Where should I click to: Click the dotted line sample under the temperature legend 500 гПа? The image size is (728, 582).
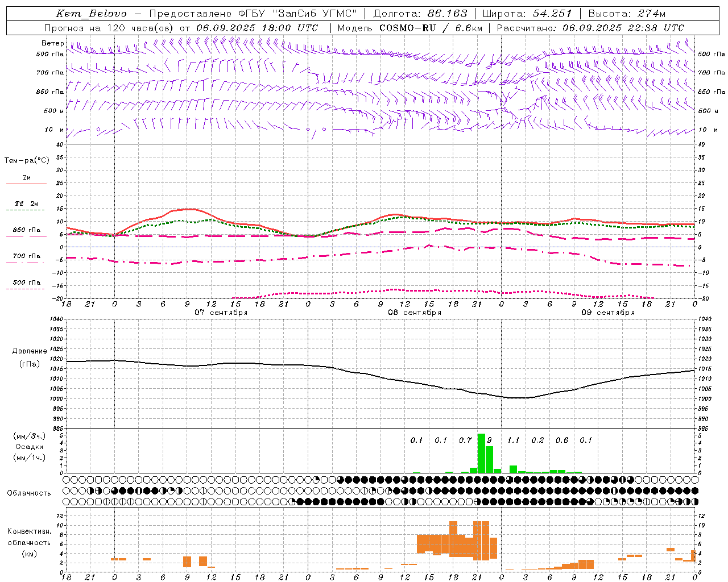click(26, 289)
